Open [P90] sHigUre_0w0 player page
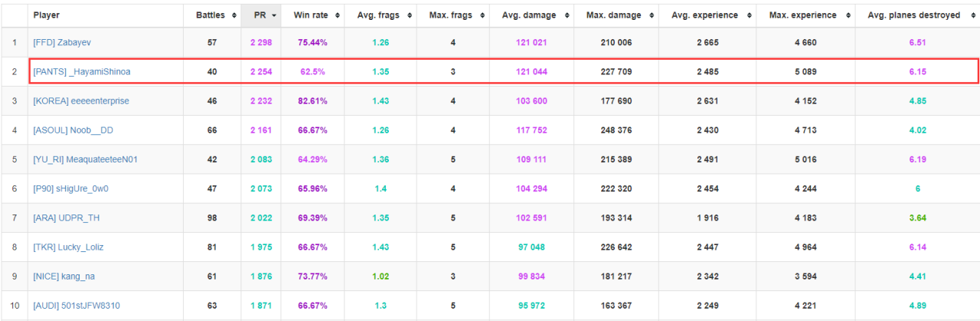 pos(71,188)
